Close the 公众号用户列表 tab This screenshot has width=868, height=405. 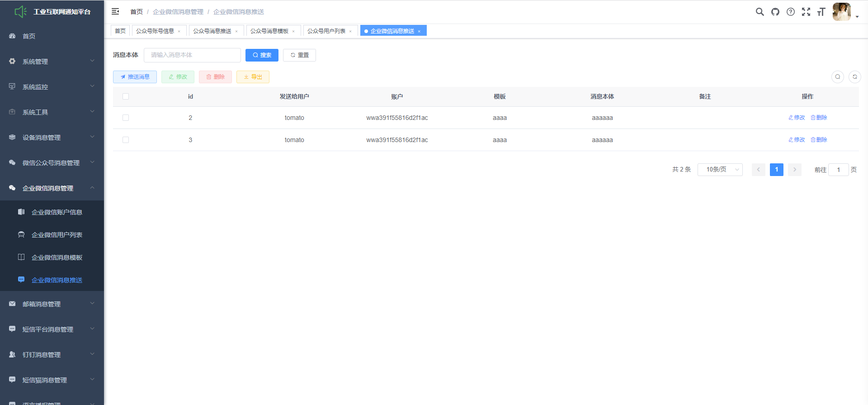350,31
